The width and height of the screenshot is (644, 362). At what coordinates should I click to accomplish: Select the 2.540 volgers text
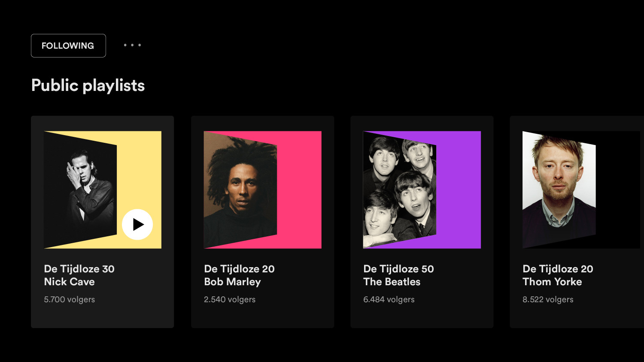pyautogui.click(x=230, y=299)
